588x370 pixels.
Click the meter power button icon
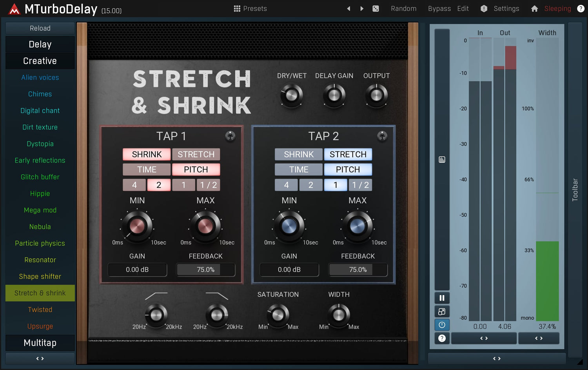click(x=442, y=325)
